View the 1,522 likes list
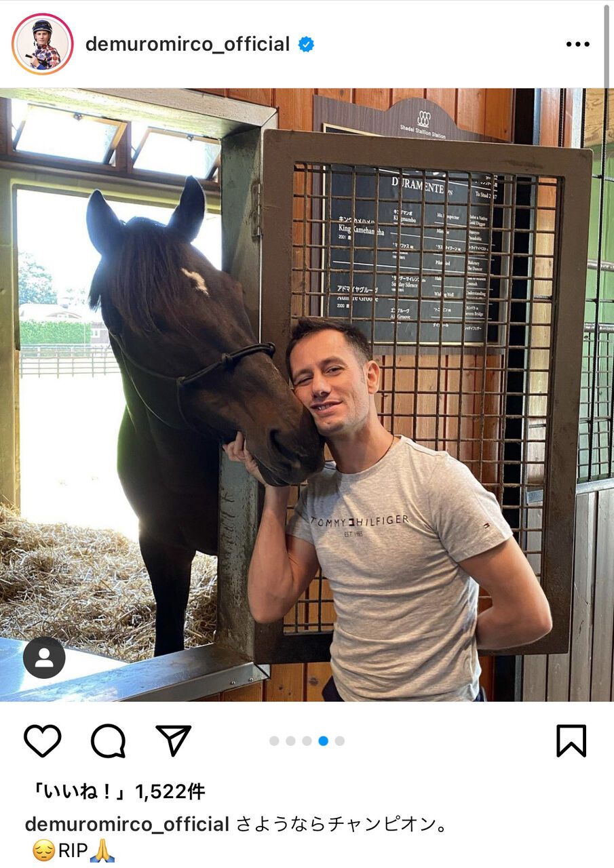 [x=115, y=791]
